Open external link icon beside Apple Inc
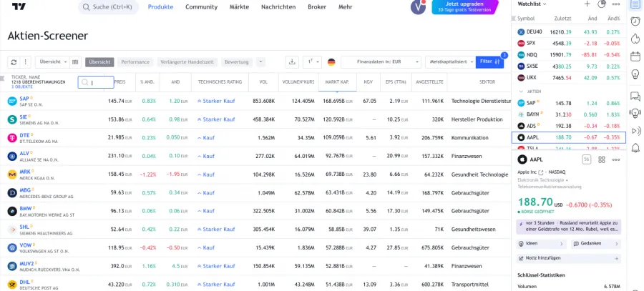This screenshot has height=291, width=644. coord(541,172)
